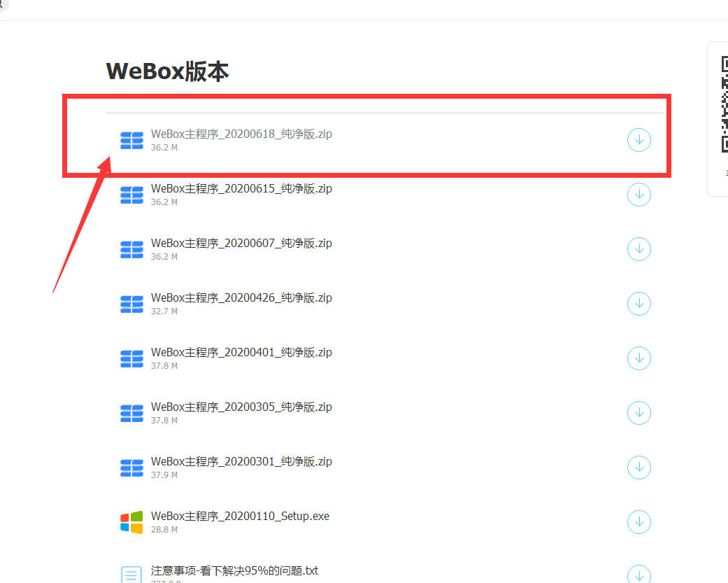Open WeBox主程序_20200607_纯净版.zip file name
The height and width of the screenshot is (583, 728).
tap(241, 244)
